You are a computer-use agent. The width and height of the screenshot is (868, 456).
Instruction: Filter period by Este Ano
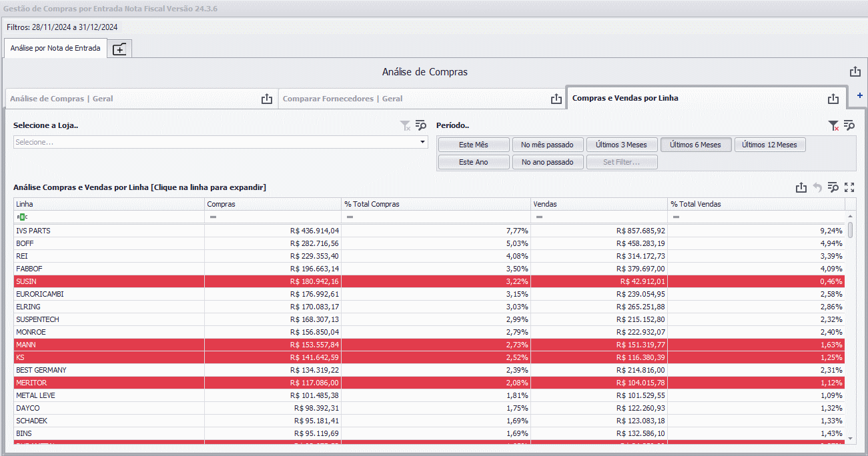coord(474,162)
